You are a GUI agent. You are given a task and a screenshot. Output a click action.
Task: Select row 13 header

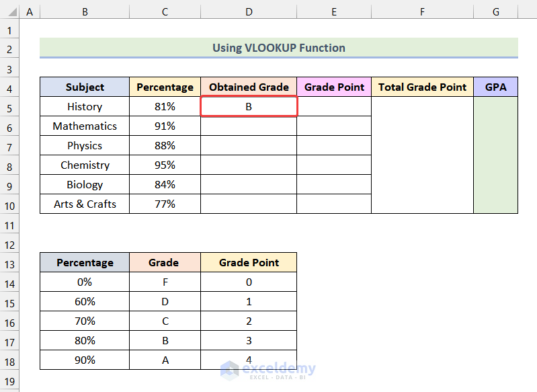click(x=9, y=263)
